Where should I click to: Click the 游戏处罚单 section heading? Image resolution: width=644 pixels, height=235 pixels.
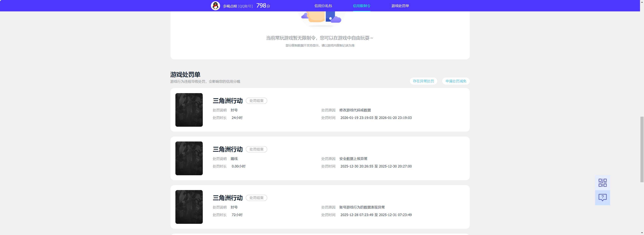pyautogui.click(x=185, y=74)
